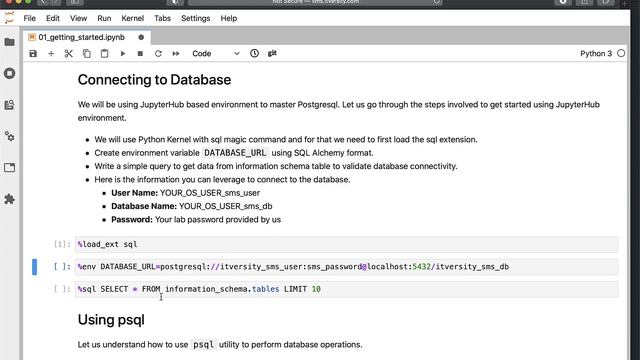This screenshot has height=360, width=640.
Task: Open the Edit menu
Action: 53,18
